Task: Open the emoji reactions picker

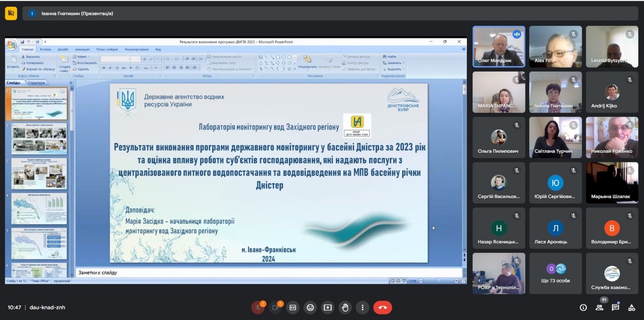Action: click(310, 308)
